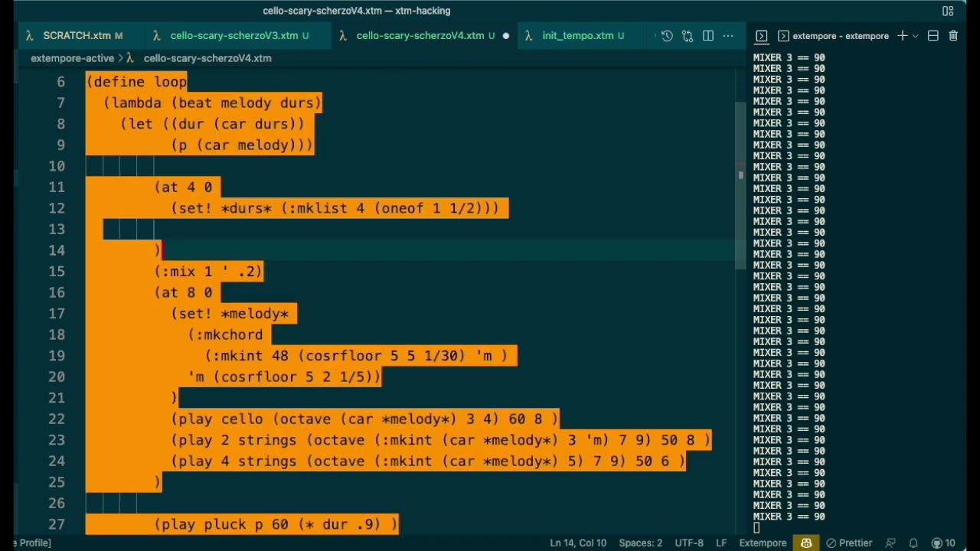980x551 pixels.
Task: Click lambda icon on SCRATCH.xtm tab
Action: click(x=30, y=36)
